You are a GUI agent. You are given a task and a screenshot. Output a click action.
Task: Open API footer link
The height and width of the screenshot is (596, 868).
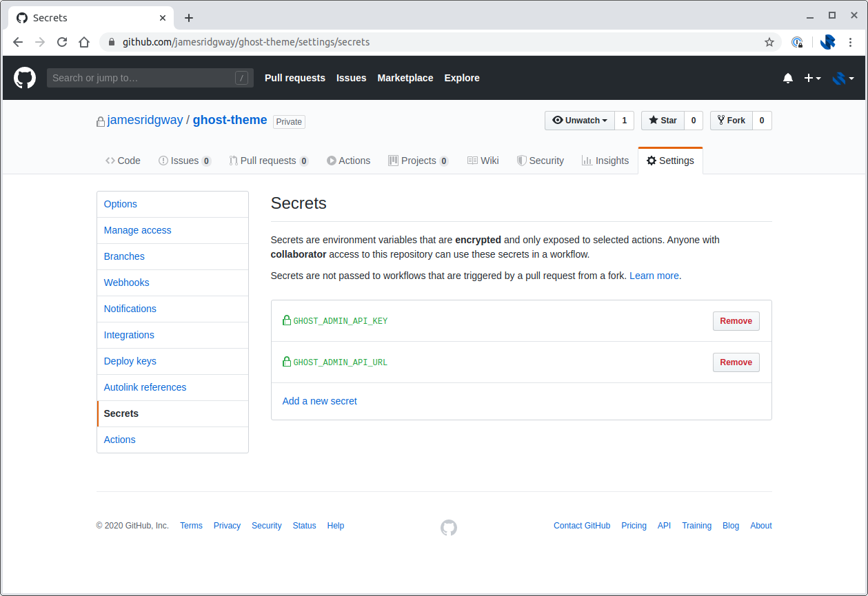(x=664, y=526)
